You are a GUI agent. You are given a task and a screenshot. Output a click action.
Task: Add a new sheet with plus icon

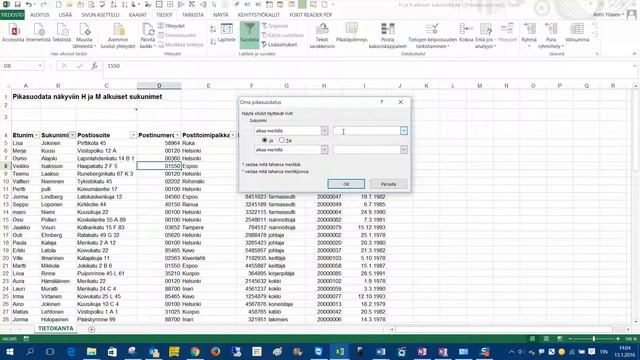(91, 329)
